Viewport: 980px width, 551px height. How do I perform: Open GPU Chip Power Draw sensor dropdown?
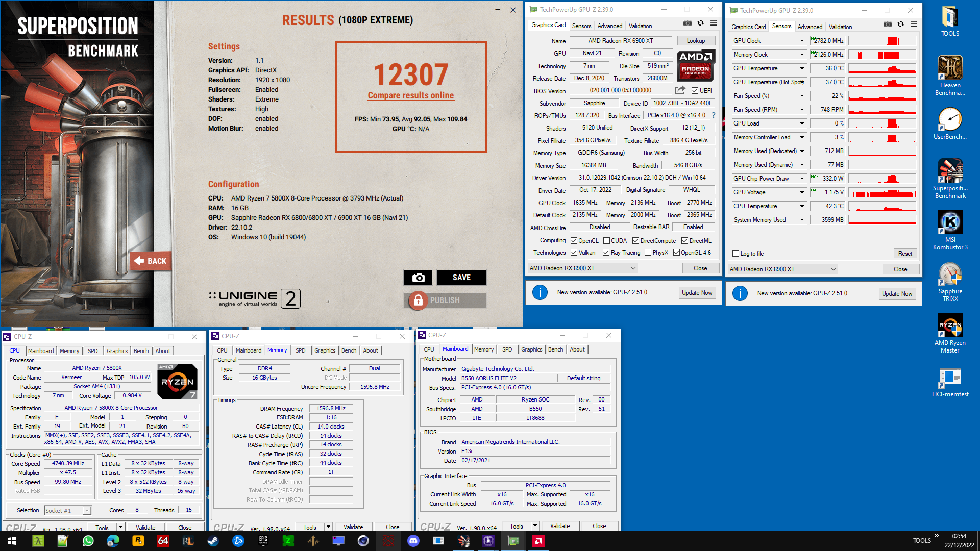pyautogui.click(x=801, y=179)
